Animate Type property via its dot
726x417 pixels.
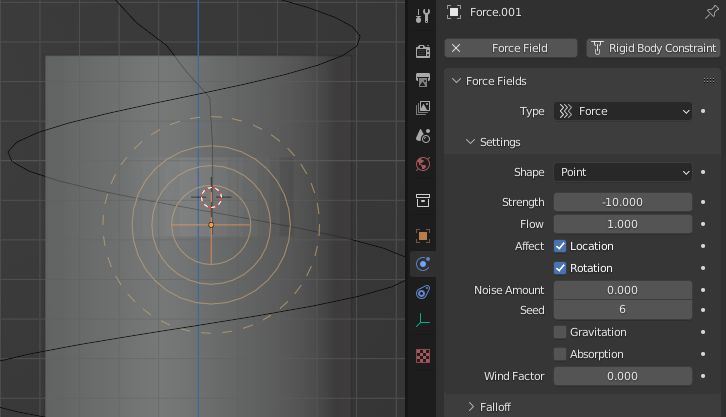click(x=703, y=111)
